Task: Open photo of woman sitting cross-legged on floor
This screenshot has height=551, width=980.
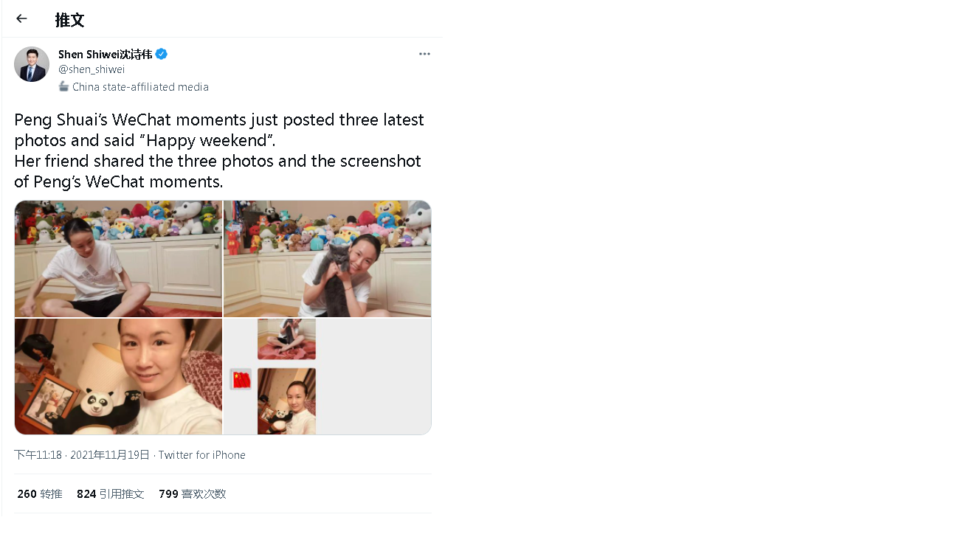Action: pos(118,259)
